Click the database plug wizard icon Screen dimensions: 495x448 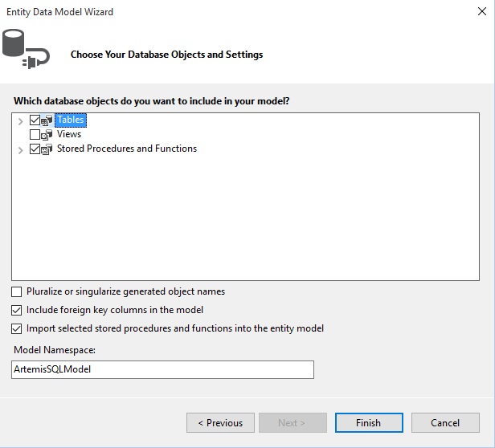coord(25,49)
